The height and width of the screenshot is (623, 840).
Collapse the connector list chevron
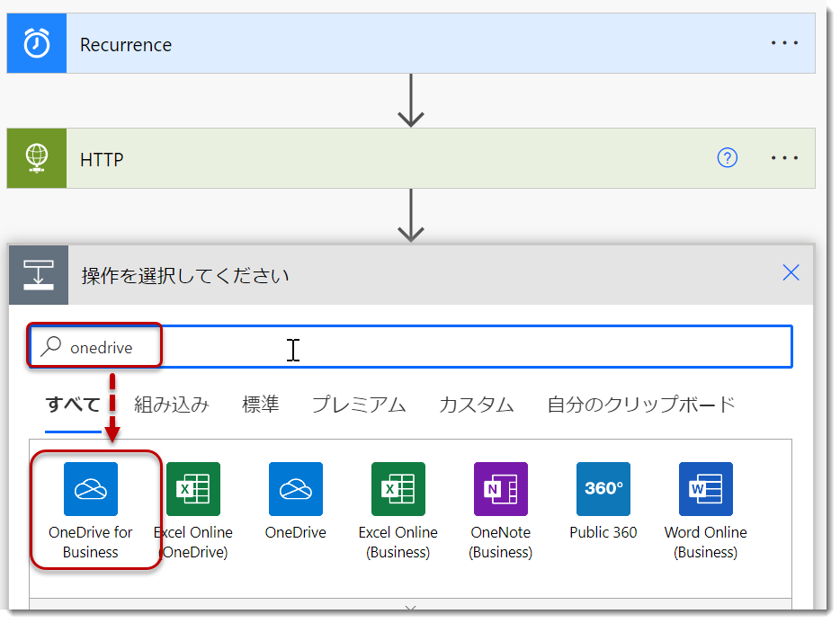click(411, 608)
